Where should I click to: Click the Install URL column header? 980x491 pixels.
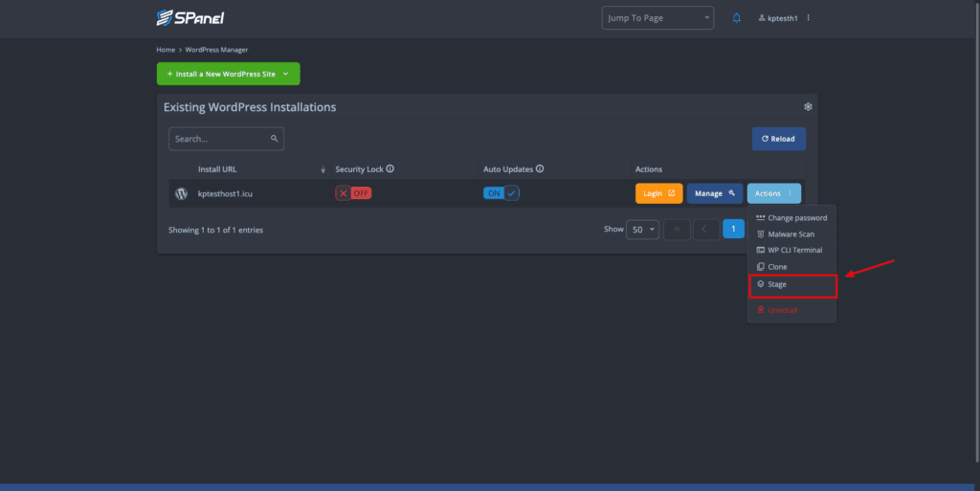click(x=217, y=169)
